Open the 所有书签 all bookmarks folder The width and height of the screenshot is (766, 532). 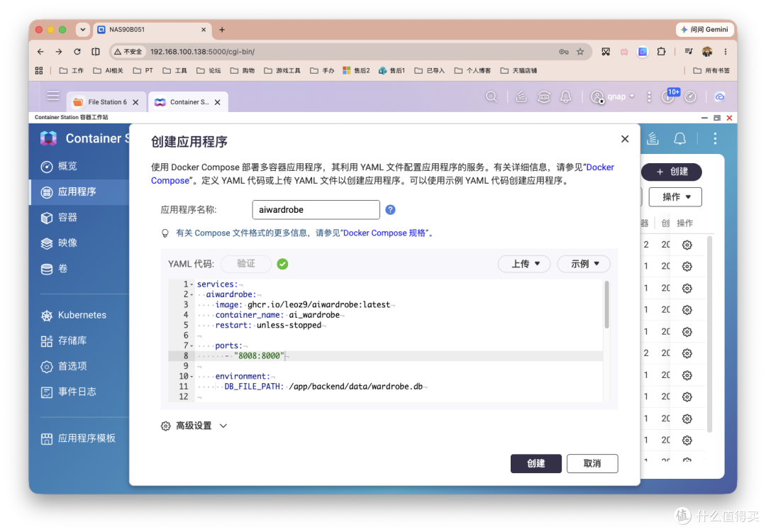pyautogui.click(x=712, y=70)
